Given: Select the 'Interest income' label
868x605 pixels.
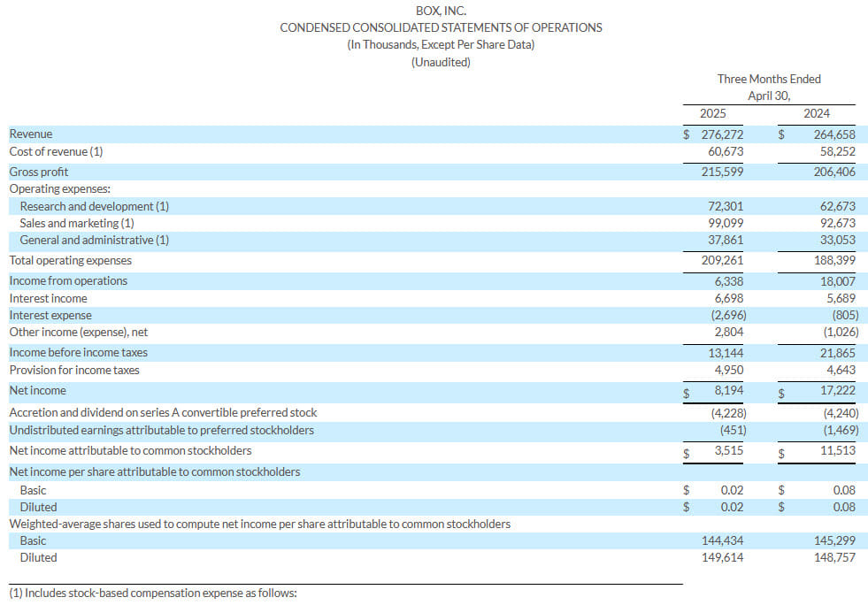Looking at the screenshot, I should (x=48, y=298).
